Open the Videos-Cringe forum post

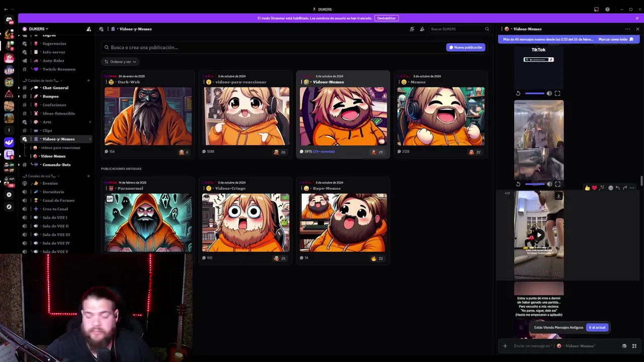point(246,221)
